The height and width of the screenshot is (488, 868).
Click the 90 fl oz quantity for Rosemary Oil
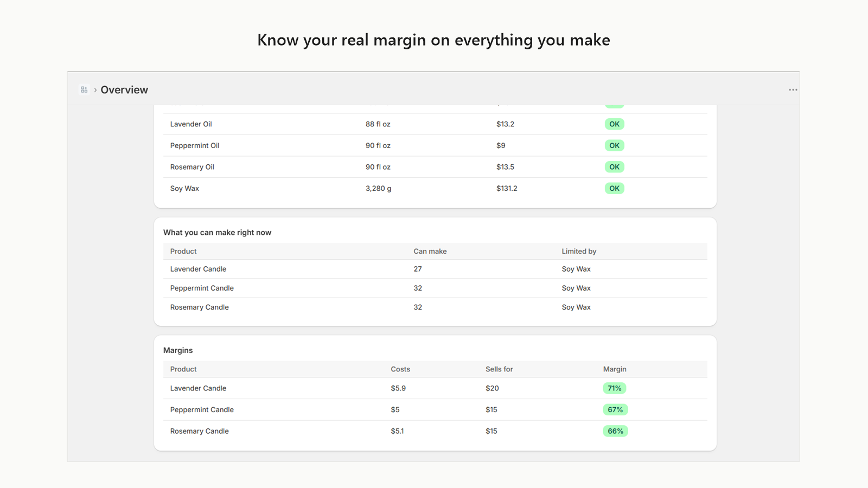[x=378, y=167]
